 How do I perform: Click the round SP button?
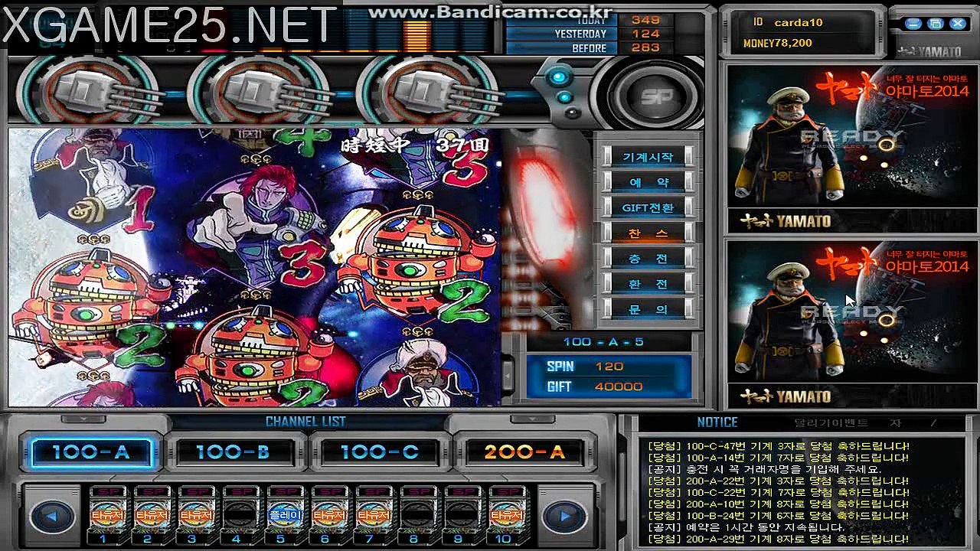pyautogui.click(x=655, y=96)
